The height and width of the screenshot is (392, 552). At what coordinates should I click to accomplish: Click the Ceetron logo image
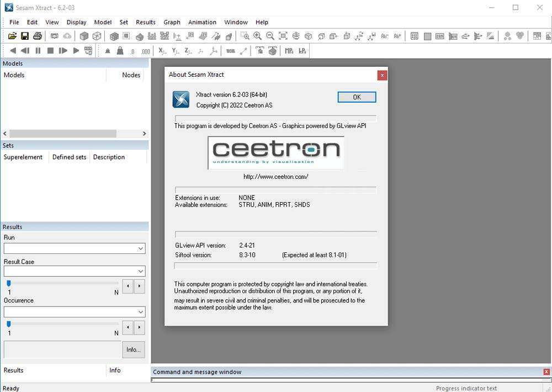[x=276, y=153]
